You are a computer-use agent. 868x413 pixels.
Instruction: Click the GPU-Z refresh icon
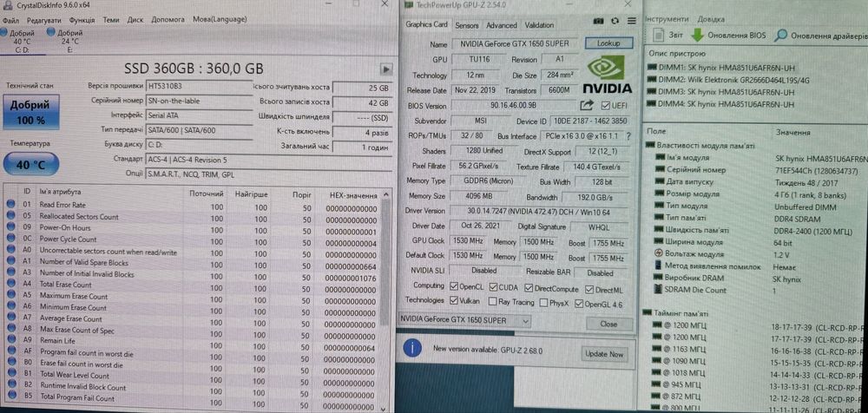(x=615, y=21)
